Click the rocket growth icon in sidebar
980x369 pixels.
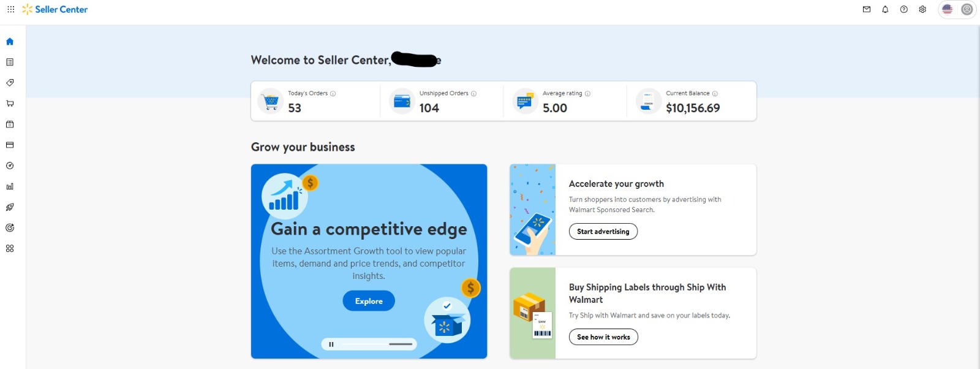pyautogui.click(x=9, y=207)
